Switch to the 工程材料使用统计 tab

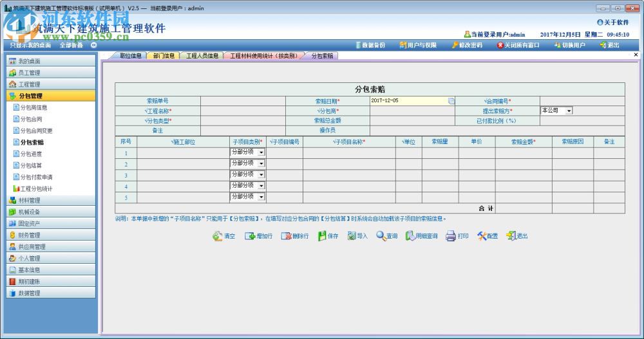(x=263, y=56)
